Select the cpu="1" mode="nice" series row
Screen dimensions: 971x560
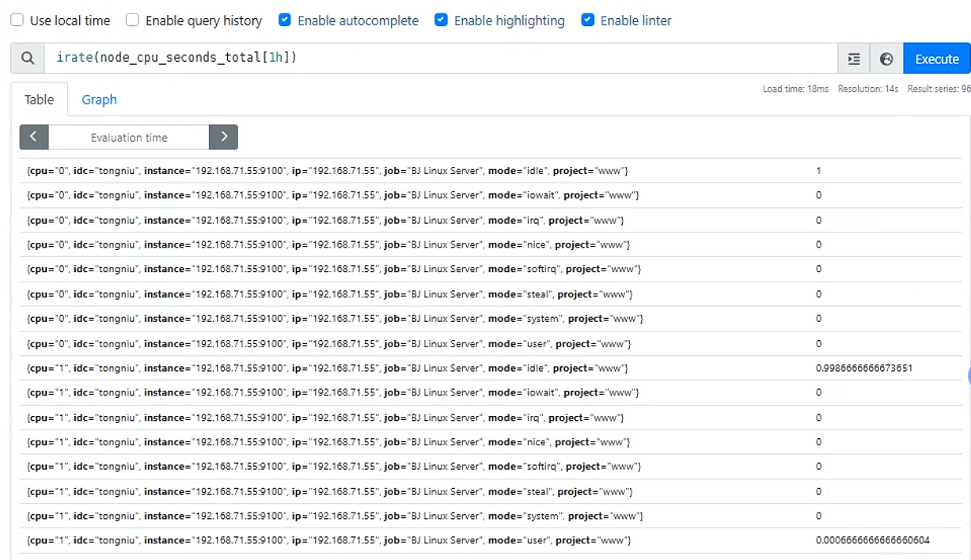(x=491, y=442)
